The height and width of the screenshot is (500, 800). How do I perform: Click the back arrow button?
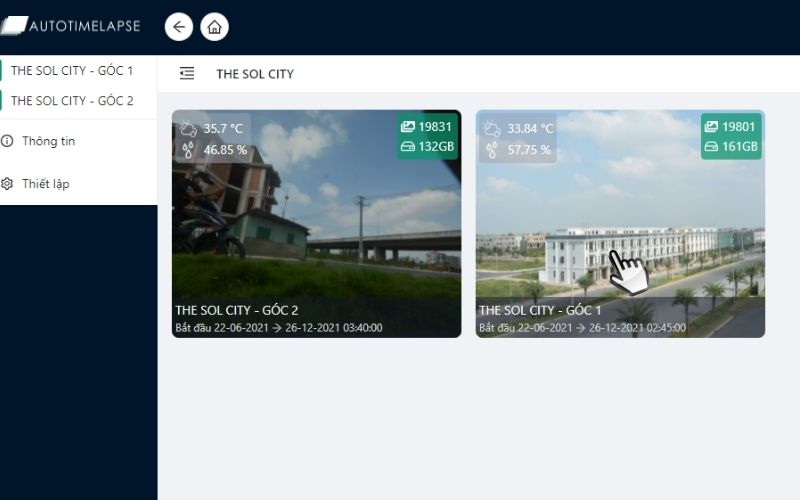click(179, 27)
